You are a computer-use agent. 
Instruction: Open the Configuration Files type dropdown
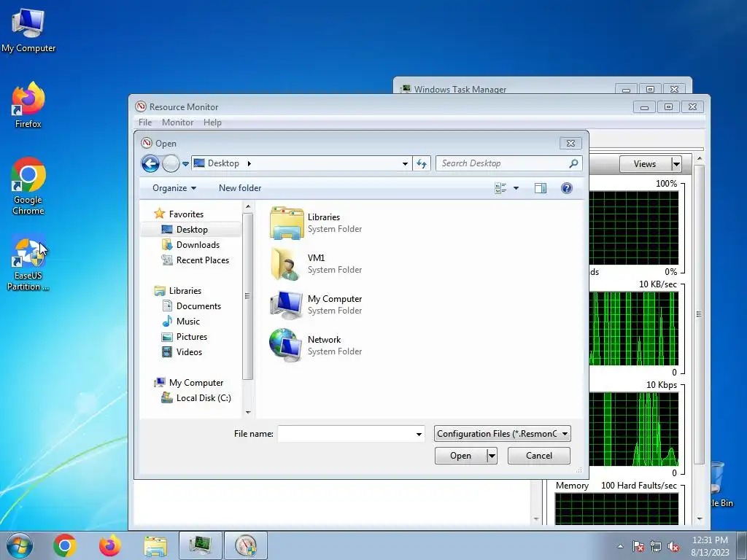[502, 434]
